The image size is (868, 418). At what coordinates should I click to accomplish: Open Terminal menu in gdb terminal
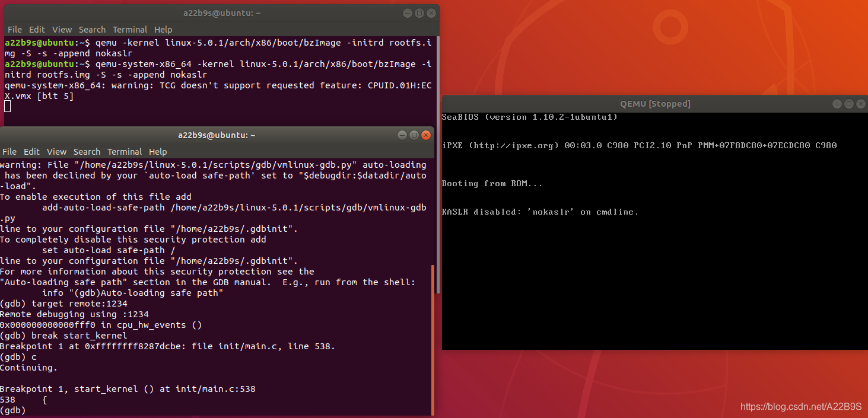125,152
